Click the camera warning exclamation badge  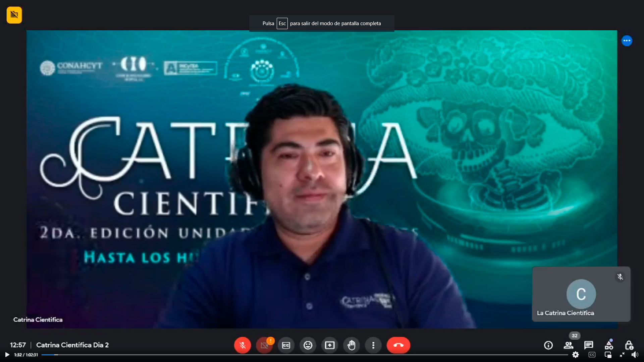click(x=270, y=341)
